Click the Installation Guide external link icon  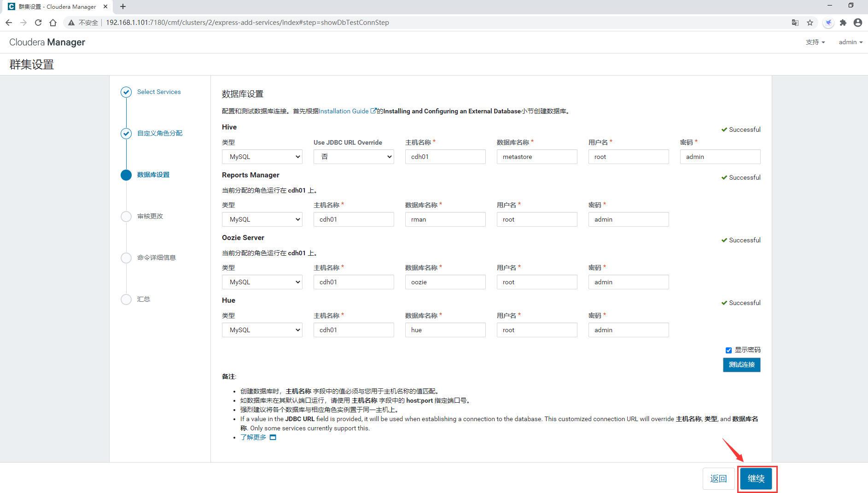pyautogui.click(x=373, y=111)
